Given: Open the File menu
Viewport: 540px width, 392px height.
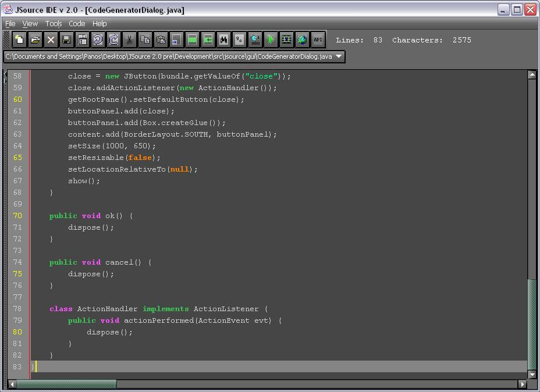Looking at the screenshot, I should [10, 24].
